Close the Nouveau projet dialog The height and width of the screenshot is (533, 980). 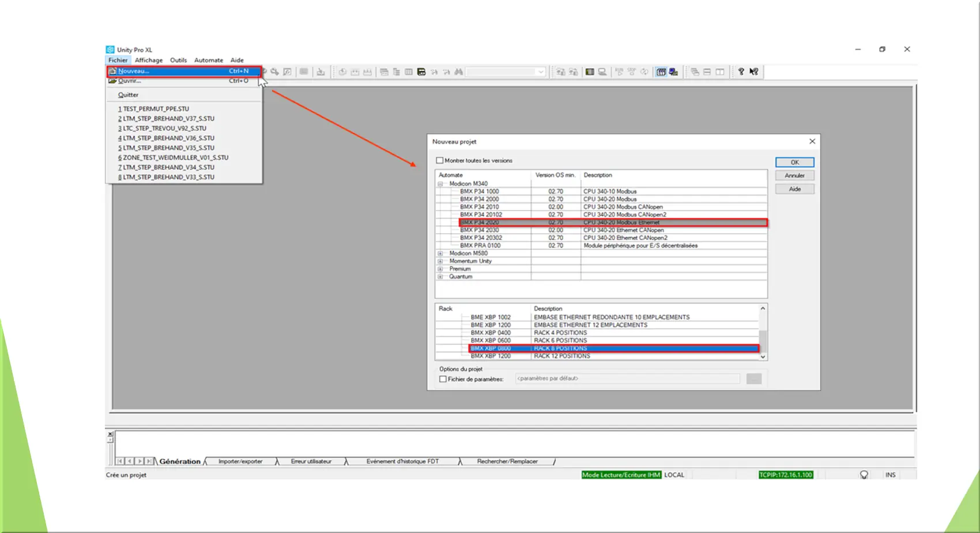point(812,141)
